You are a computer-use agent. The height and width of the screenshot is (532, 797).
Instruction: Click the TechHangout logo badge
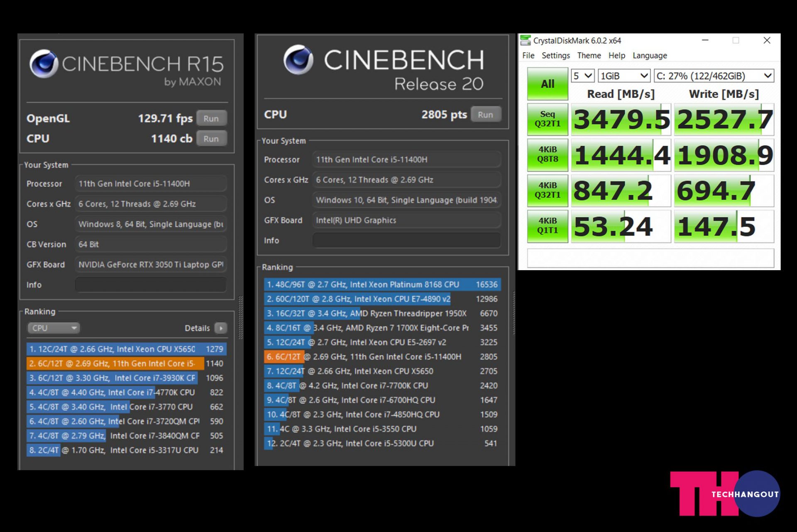725,494
